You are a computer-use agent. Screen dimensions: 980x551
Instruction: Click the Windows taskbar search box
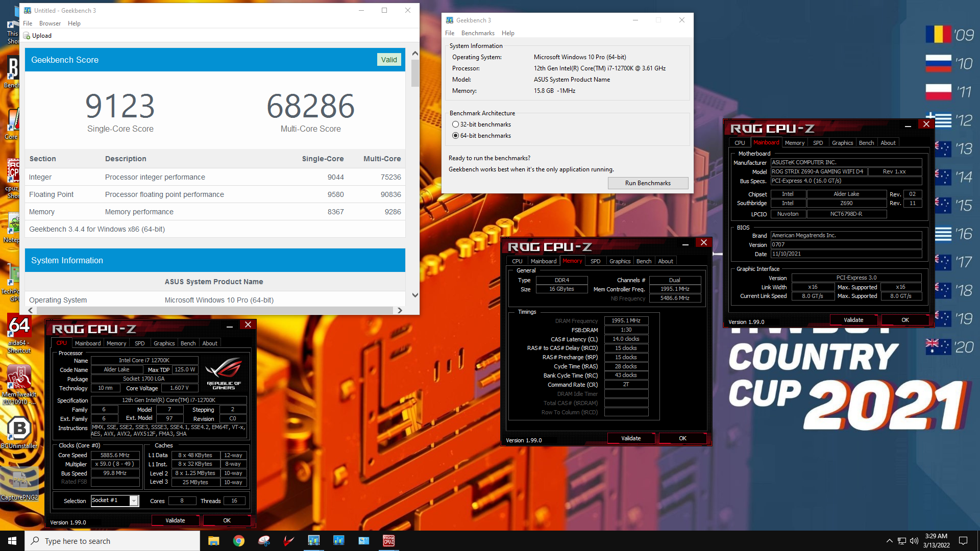coord(112,541)
